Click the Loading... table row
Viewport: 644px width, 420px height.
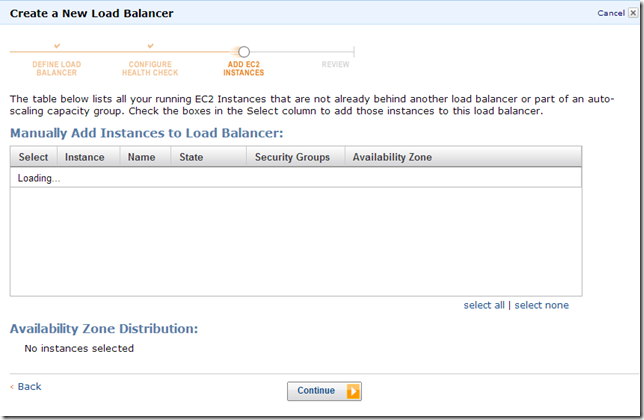(x=296, y=178)
